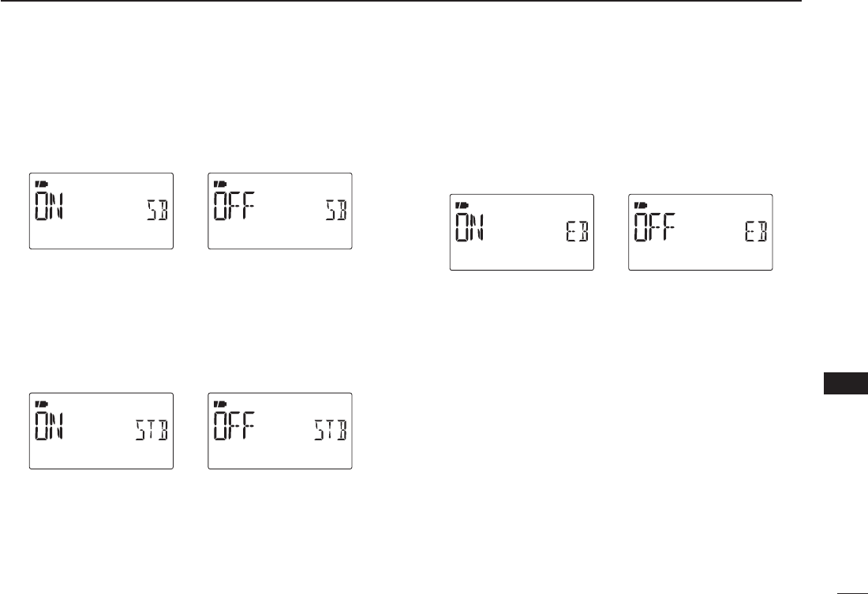Click the STB label in the ON display
This screenshot has width=868, height=594.
click(152, 431)
